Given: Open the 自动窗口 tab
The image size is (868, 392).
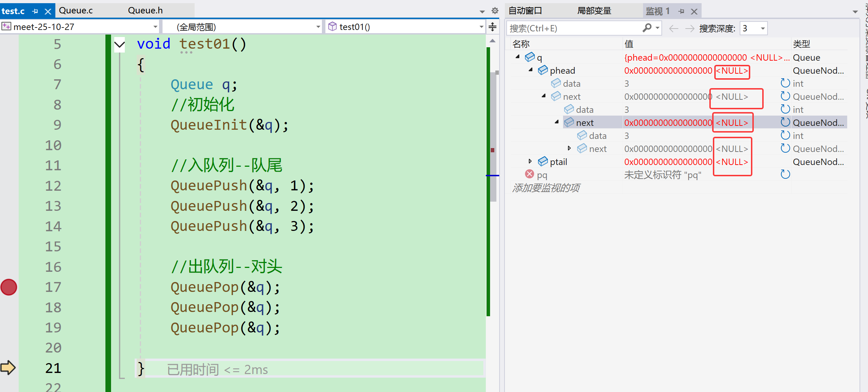Looking at the screenshot, I should [525, 11].
